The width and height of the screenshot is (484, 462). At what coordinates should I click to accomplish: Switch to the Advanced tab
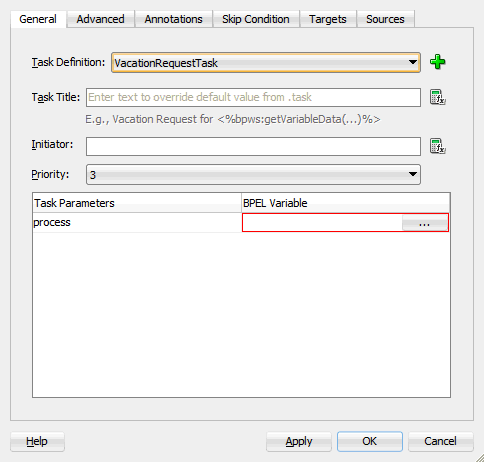(100, 19)
